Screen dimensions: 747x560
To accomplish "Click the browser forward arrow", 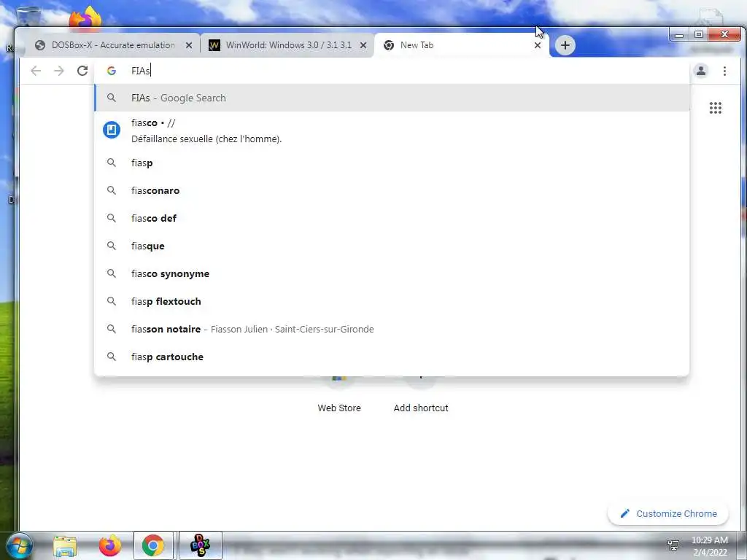I will (58, 71).
